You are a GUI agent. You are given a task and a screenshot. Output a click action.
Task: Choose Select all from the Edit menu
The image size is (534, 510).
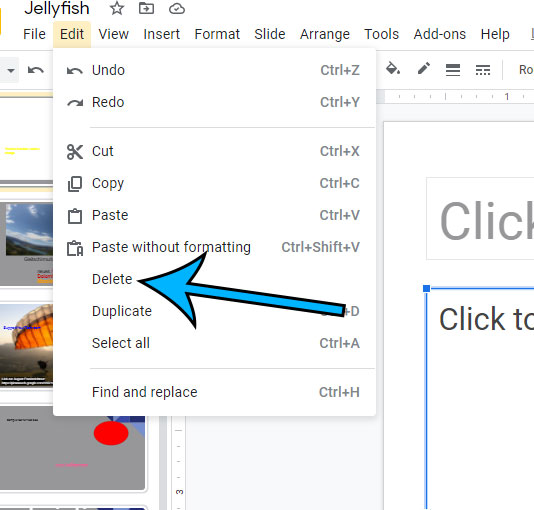pos(215,343)
